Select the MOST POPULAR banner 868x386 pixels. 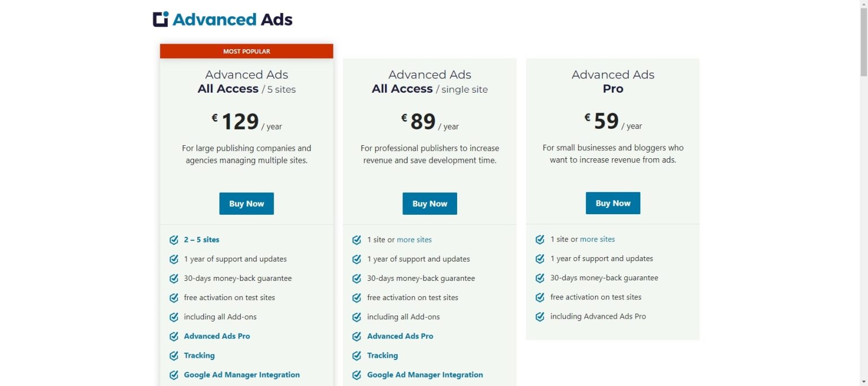click(246, 51)
